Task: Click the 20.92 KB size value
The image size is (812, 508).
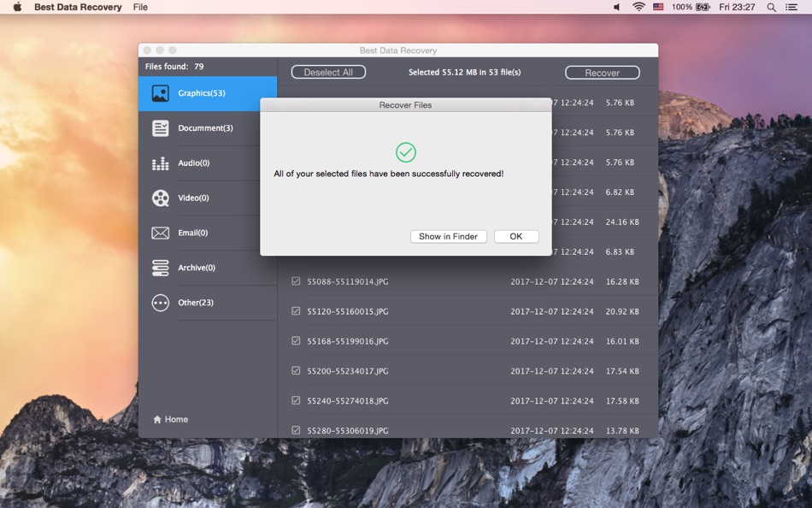Action: pos(622,311)
